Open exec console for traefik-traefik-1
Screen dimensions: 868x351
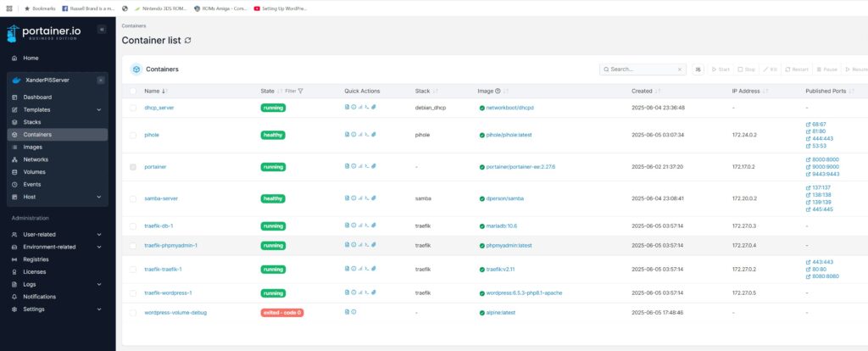coord(367,269)
